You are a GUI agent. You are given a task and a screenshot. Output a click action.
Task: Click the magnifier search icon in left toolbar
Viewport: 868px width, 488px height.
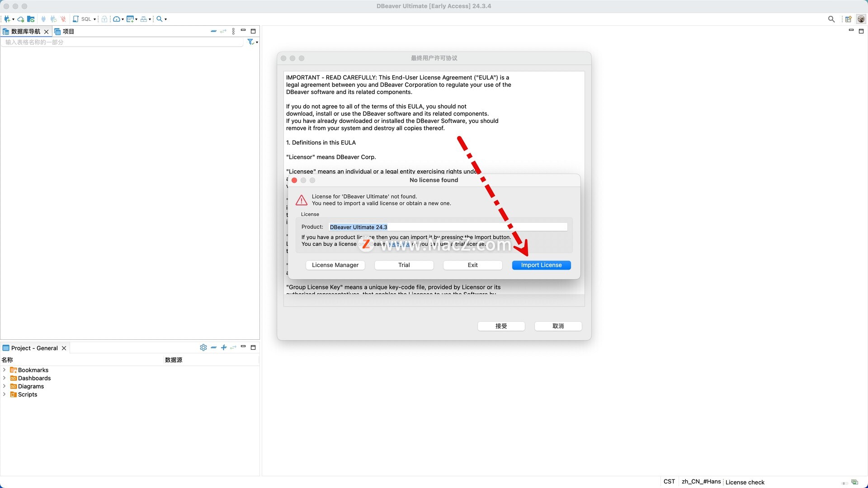click(160, 19)
